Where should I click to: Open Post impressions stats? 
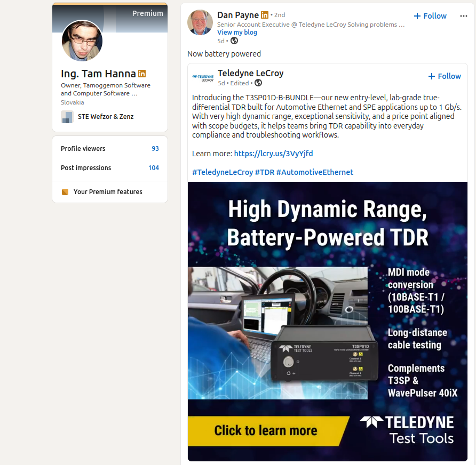(x=109, y=168)
